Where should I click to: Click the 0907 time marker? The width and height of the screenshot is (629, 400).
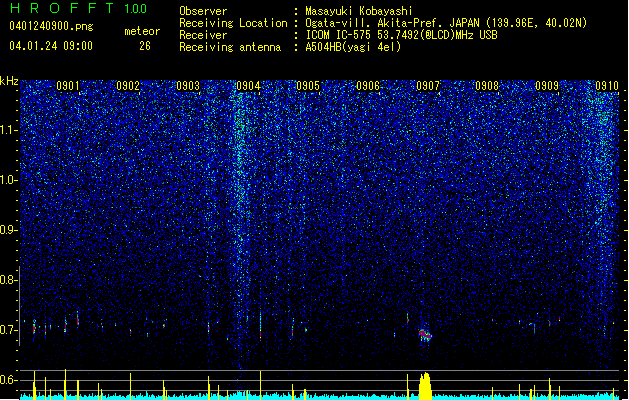(x=428, y=86)
